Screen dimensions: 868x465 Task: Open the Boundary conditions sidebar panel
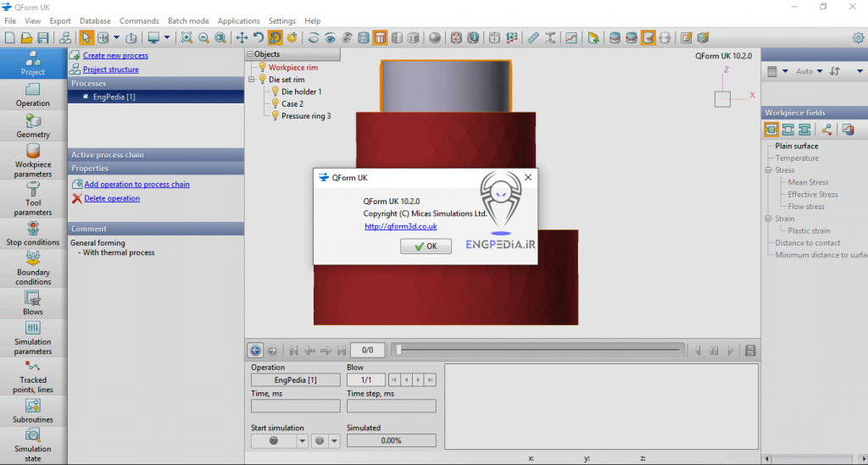coord(33,268)
